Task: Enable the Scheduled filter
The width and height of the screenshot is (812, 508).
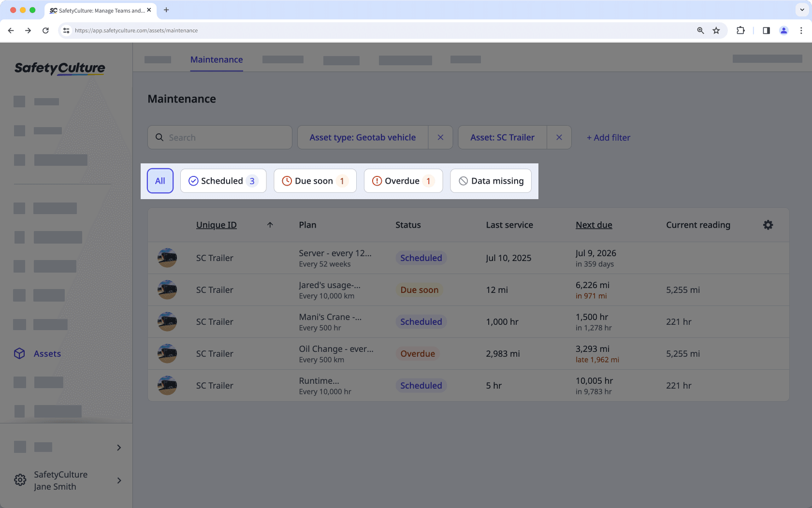Action: pos(223,181)
